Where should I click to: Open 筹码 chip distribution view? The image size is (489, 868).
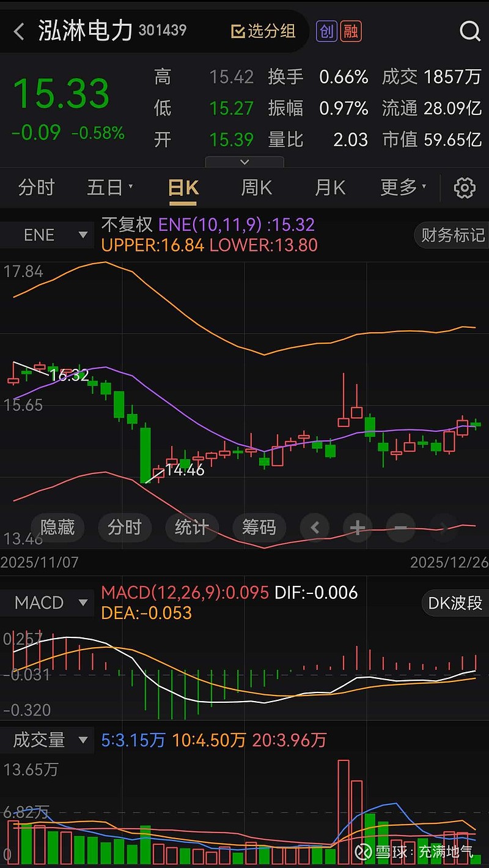click(260, 527)
